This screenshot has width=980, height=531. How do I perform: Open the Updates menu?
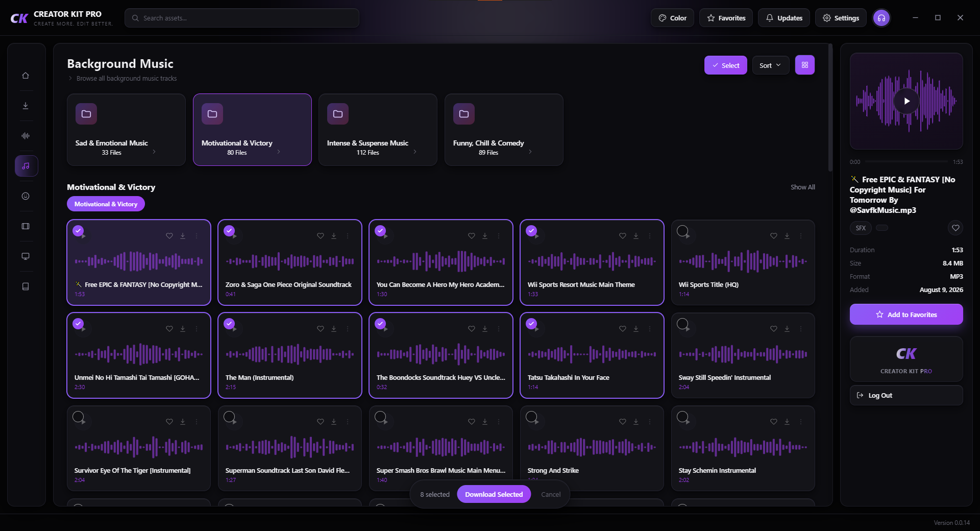pos(783,18)
